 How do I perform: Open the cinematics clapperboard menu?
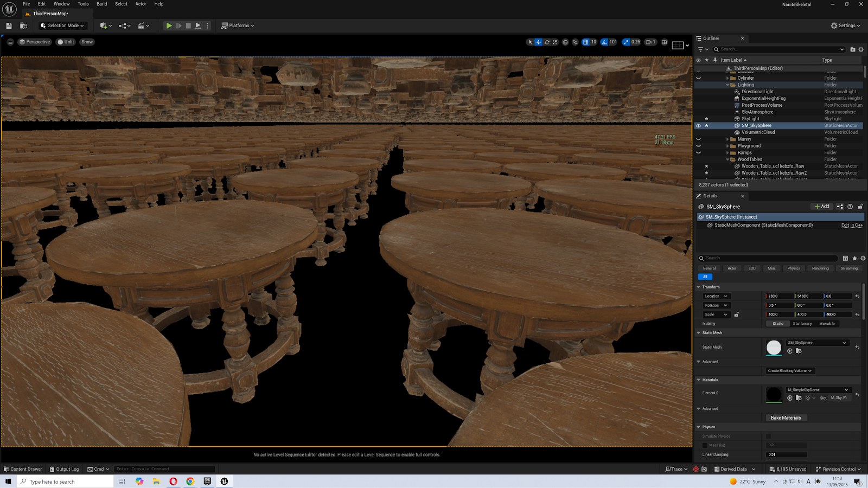[143, 25]
